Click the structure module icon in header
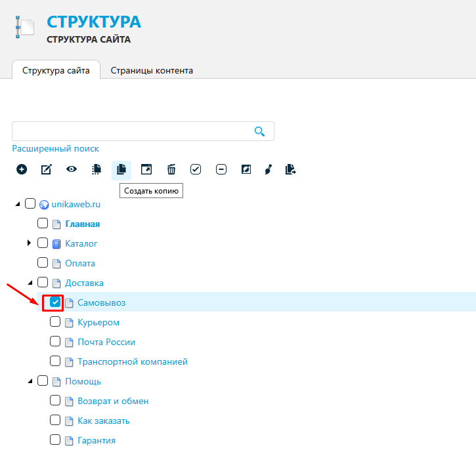 [x=25, y=28]
